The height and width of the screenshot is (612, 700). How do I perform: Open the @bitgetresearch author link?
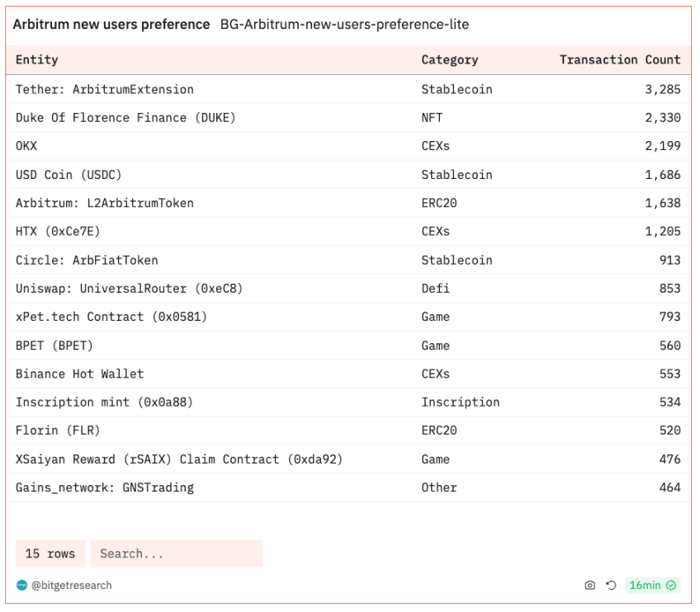[71, 586]
